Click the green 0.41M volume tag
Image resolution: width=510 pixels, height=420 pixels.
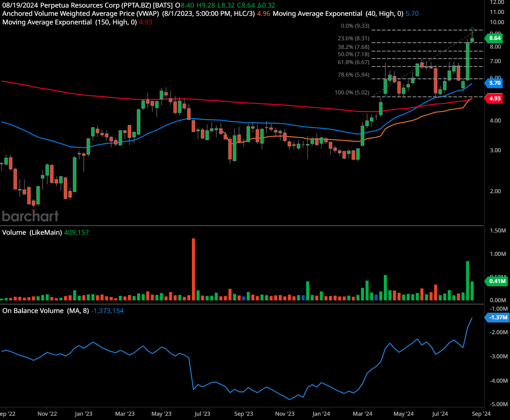click(x=497, y=281)
